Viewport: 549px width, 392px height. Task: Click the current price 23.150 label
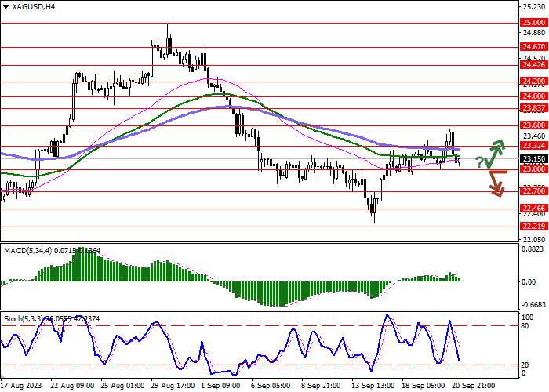[534, 159]
